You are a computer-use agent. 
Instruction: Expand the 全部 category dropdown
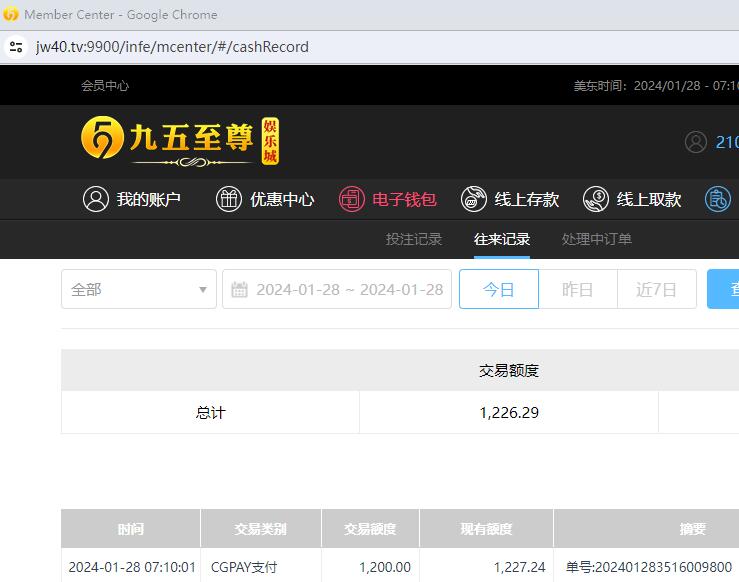(139, 289)
